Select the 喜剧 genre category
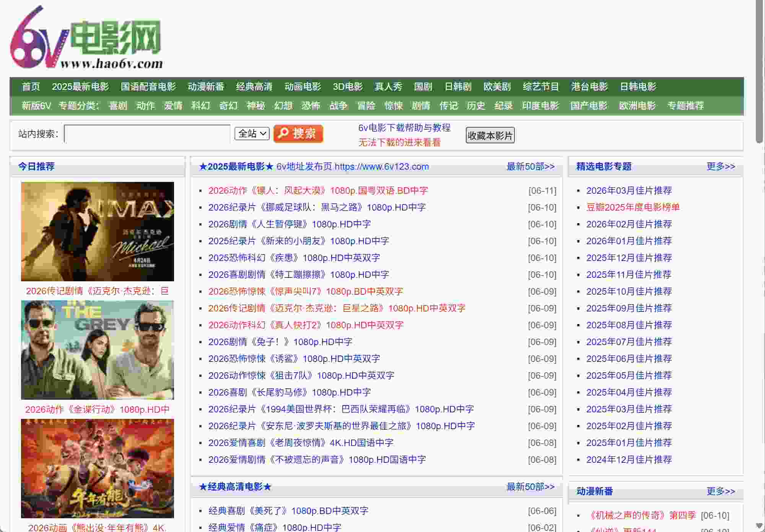Screen dimensions: 765x532 [x=118, y=105]
